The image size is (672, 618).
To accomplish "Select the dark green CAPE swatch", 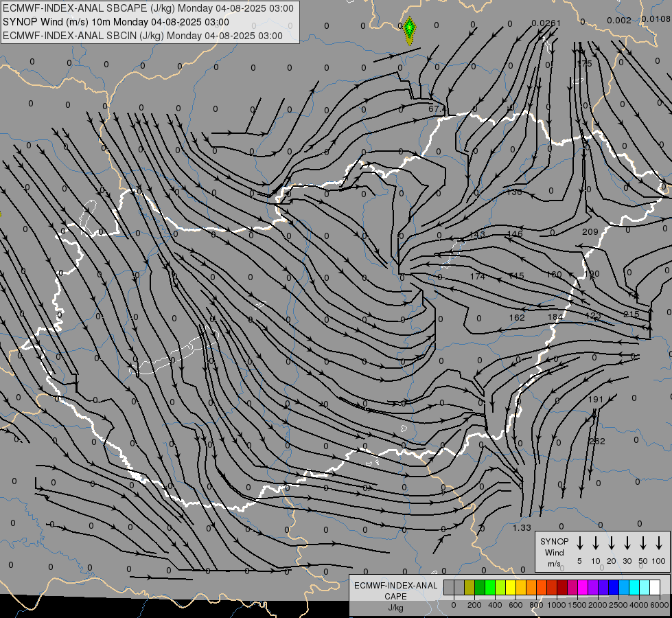I will coord(480,587).
